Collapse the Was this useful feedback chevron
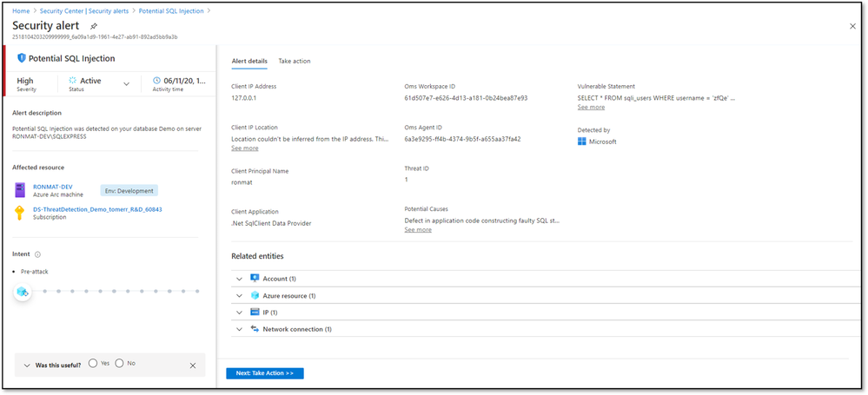Image resolution: width=868 pixels, height=395 pixels. 27,365
